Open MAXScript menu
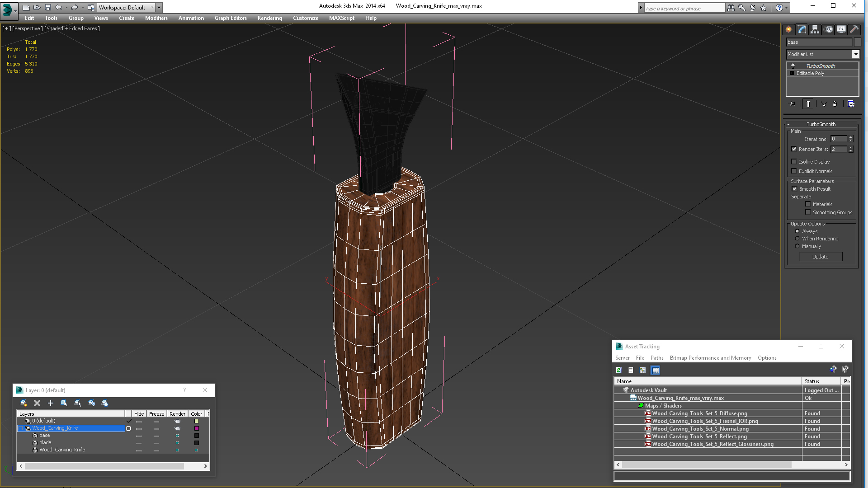This screenshot has height=488, width=868. coord(342,18)
